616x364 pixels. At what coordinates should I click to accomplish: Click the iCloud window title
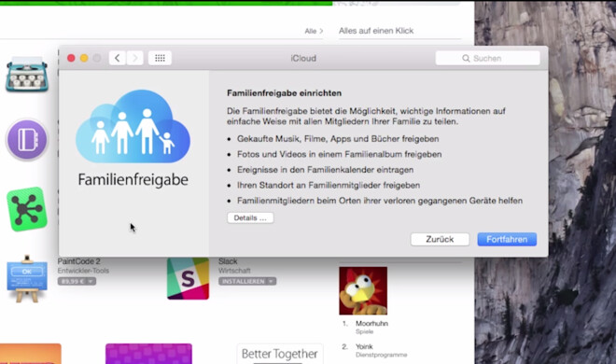tap(303, 58)
